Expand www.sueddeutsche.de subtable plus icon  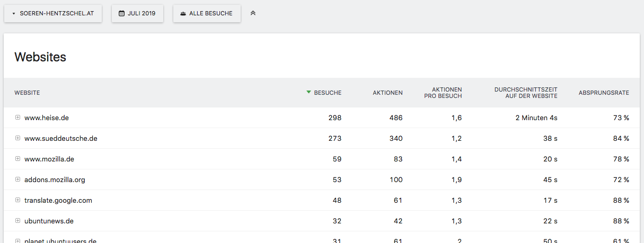17,138
